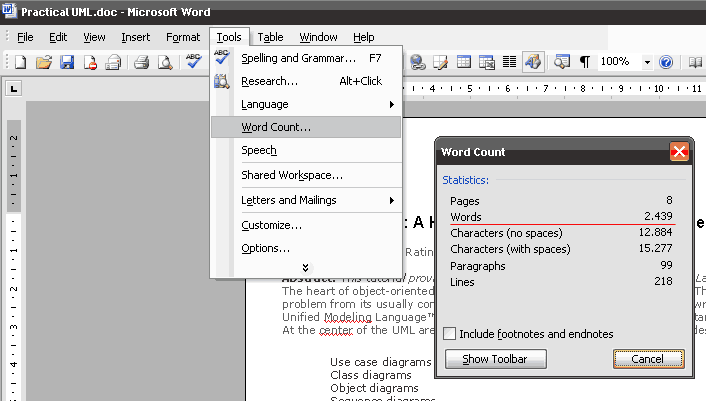Open the Zoom 100% dropdown
The height and width of the screenshot is (401, 706).
[x=647, y=62]
